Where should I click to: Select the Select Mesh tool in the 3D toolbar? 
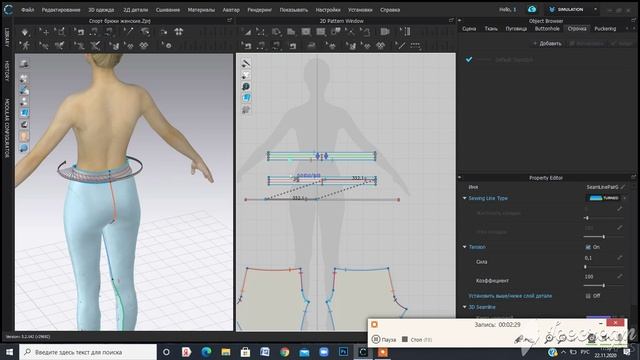60,32
